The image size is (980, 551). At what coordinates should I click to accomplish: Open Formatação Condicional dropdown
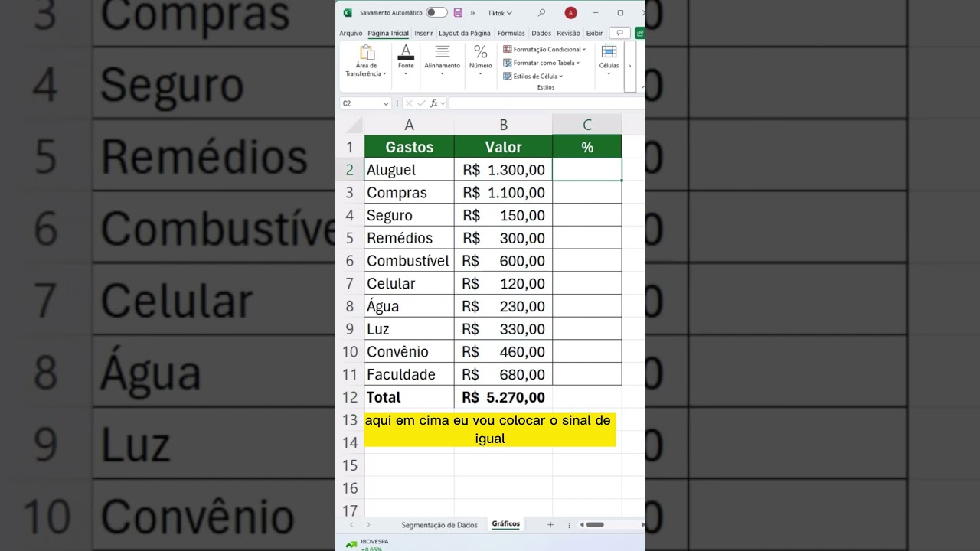coord(544,49)
